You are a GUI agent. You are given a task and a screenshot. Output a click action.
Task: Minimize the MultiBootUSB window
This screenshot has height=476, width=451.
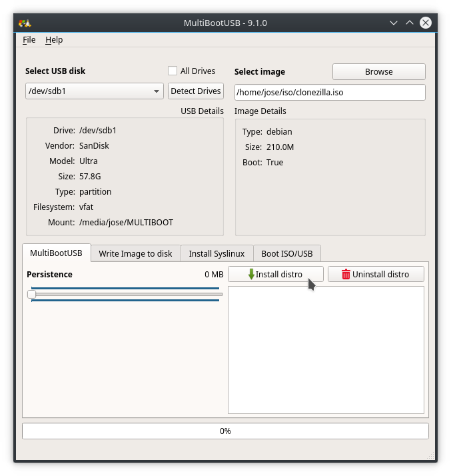(393, 23)
